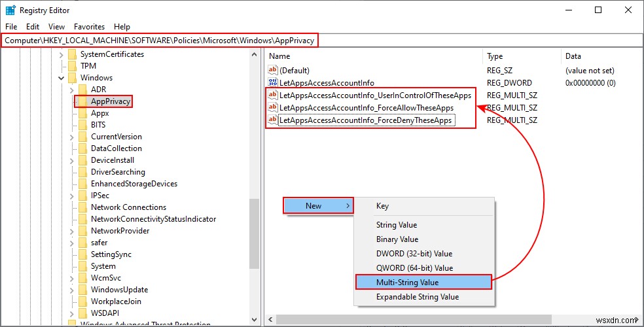The image size is (644, 327).
Task: Click the (Default) string value icon
Action: (x=273, y=70)
